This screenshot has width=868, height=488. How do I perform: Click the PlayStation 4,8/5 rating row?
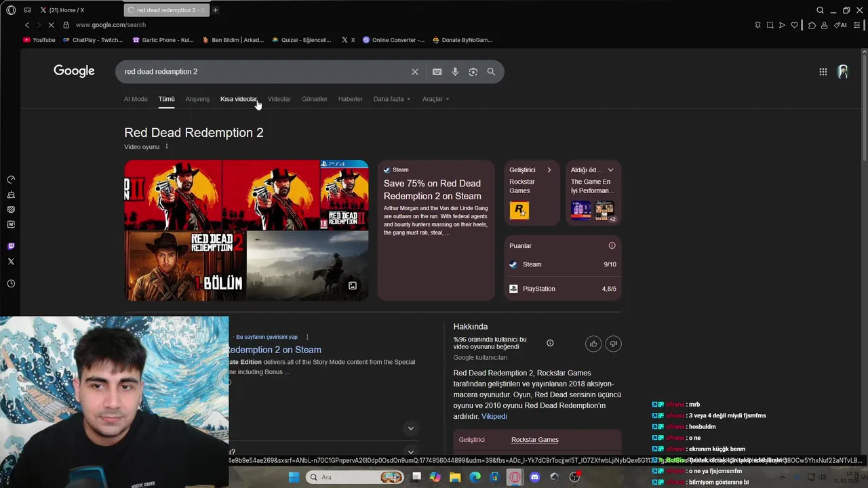(x=563, y=289)
